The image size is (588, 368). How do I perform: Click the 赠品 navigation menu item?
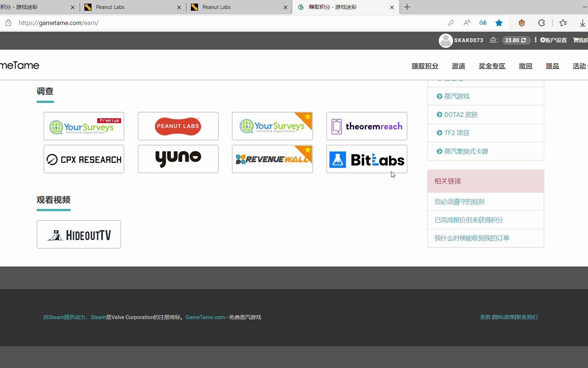tap(552, 66)
